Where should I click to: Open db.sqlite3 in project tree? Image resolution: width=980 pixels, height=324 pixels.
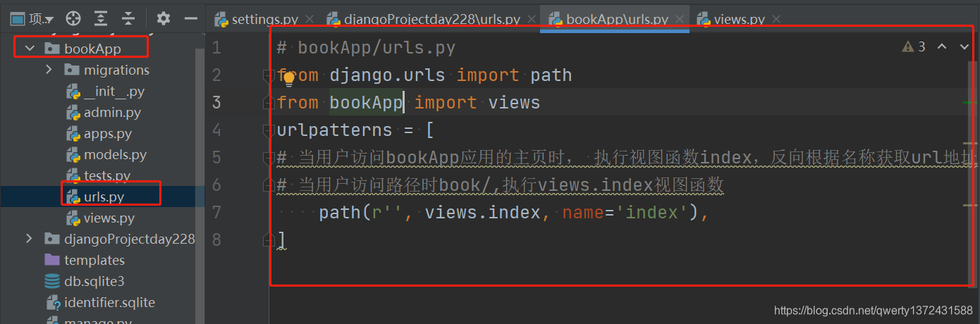[94, 281]
